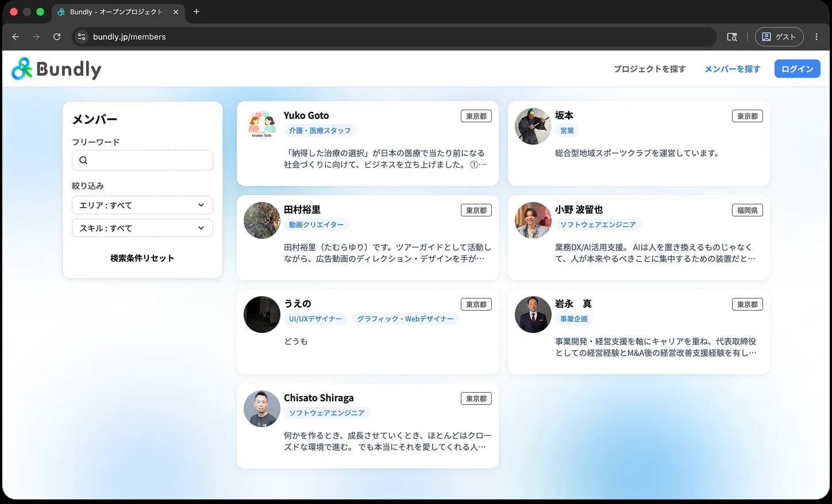This screenshot has width=832, height=504.
Task: Click the 事業企画 tag on 岩永 真's card
Action: pyautogui.click(x=574, y=319)
